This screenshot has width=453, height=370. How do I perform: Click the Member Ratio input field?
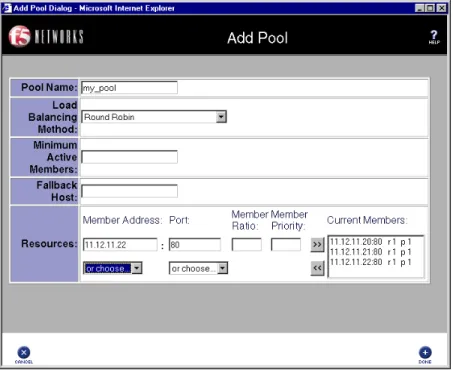[246, 244]
